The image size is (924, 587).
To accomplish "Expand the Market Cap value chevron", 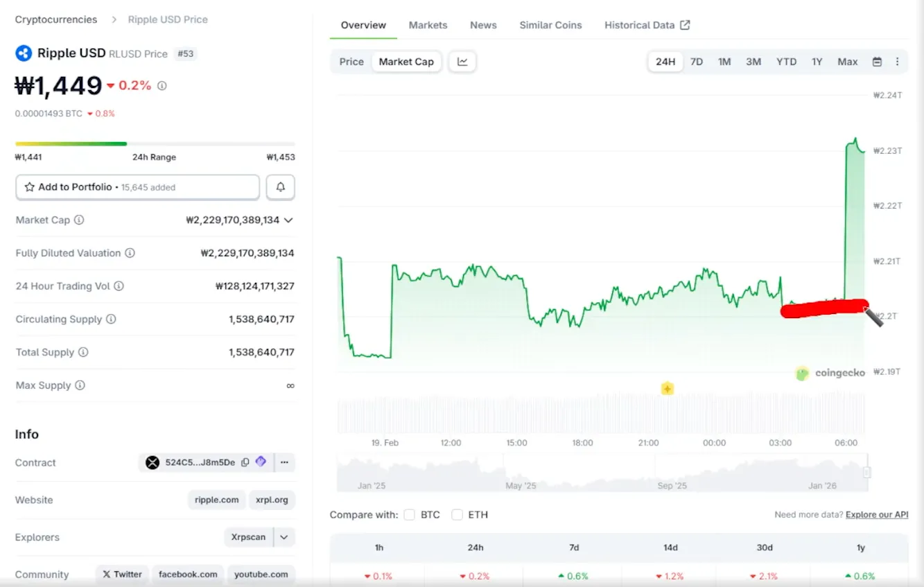I will [288, 220].
